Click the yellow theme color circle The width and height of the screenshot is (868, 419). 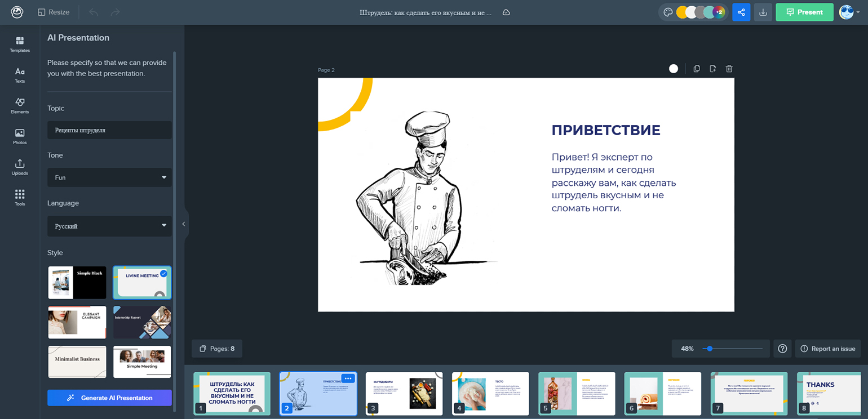tap(682, 12)
